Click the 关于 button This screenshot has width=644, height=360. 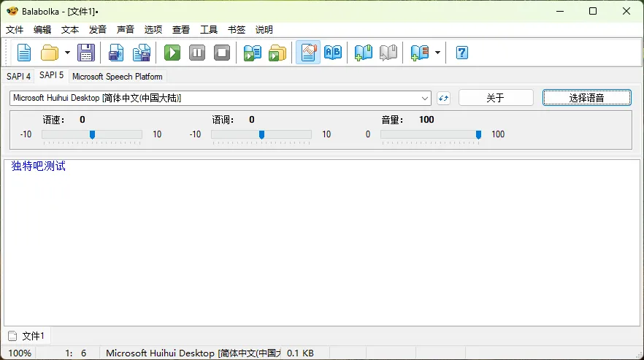496,98
